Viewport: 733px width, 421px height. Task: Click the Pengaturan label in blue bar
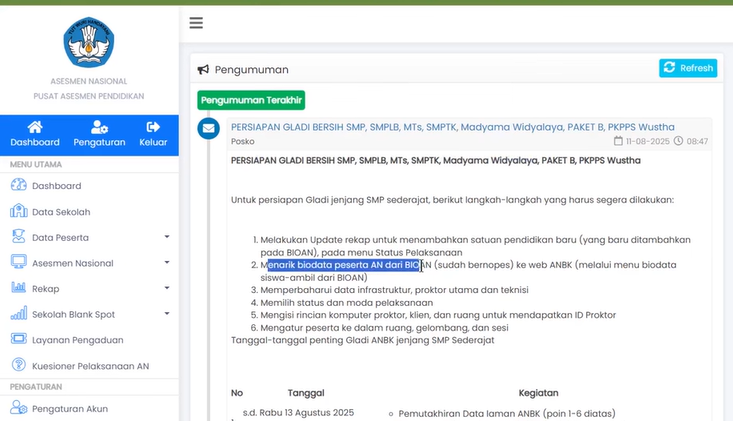click(x=99, y=142)
